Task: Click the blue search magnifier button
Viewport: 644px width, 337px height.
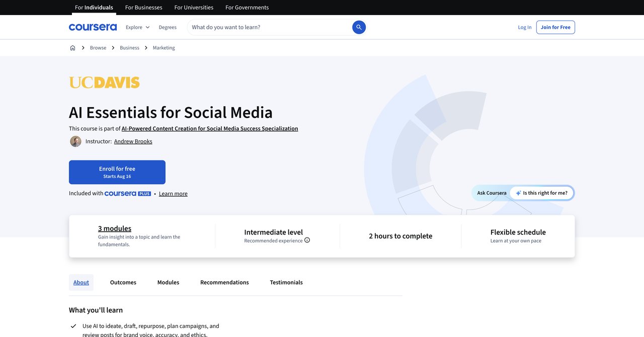Action: pos(359,27)
